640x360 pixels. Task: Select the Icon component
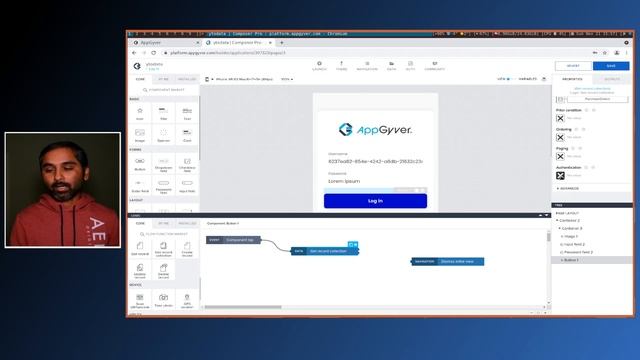coord(140,113)
